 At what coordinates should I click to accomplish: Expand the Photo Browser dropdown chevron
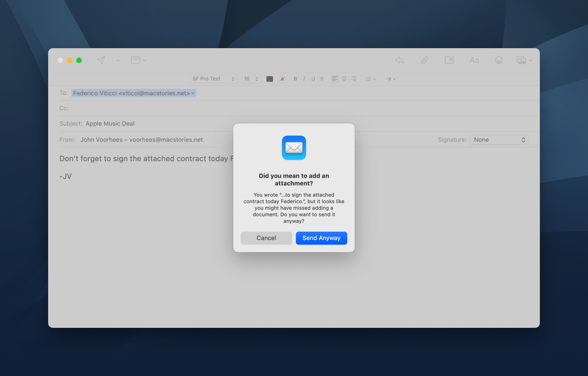tap(530, 61)
